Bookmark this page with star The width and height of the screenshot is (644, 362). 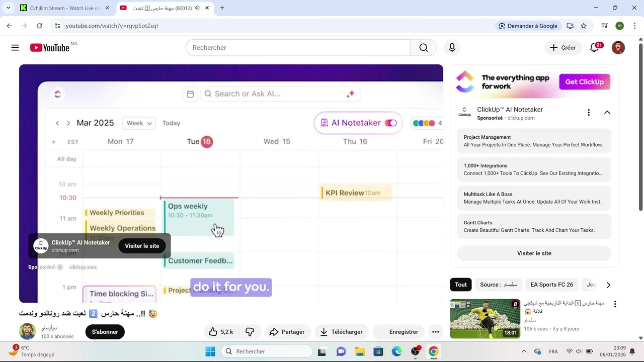584,26
